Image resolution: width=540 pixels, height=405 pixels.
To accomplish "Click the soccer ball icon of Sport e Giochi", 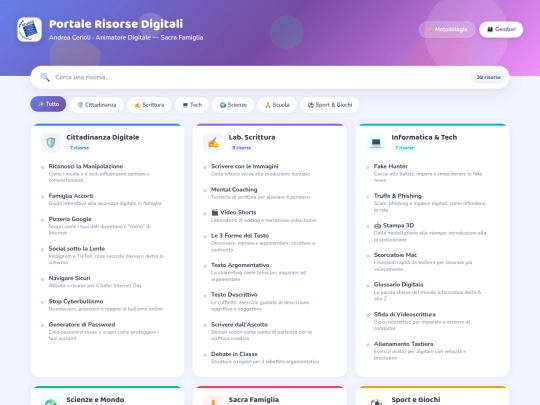I will pos(376,401).
